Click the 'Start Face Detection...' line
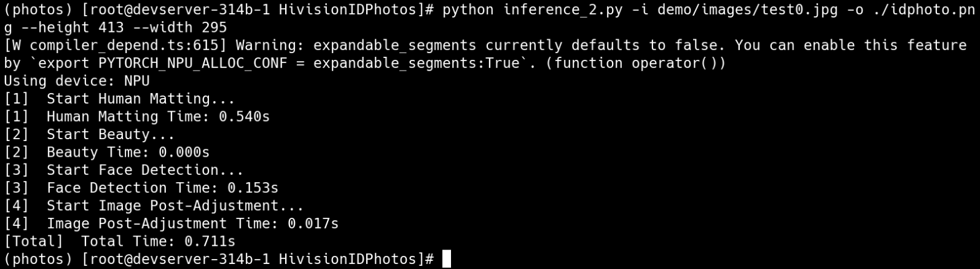This screenshot has width=980, height=269. tap(145, 170)
